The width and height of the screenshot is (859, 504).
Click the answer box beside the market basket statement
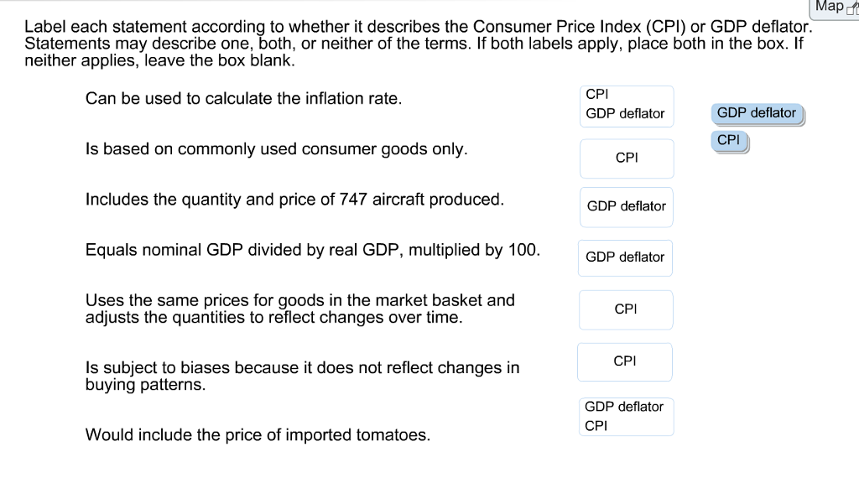(x=626, y=309)
